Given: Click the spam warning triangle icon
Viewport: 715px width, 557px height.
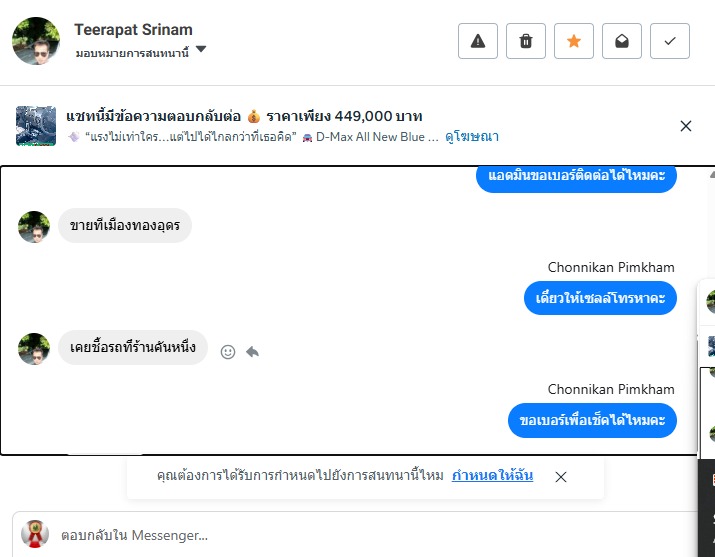Looking at the screenshot, I should point(478,41).
